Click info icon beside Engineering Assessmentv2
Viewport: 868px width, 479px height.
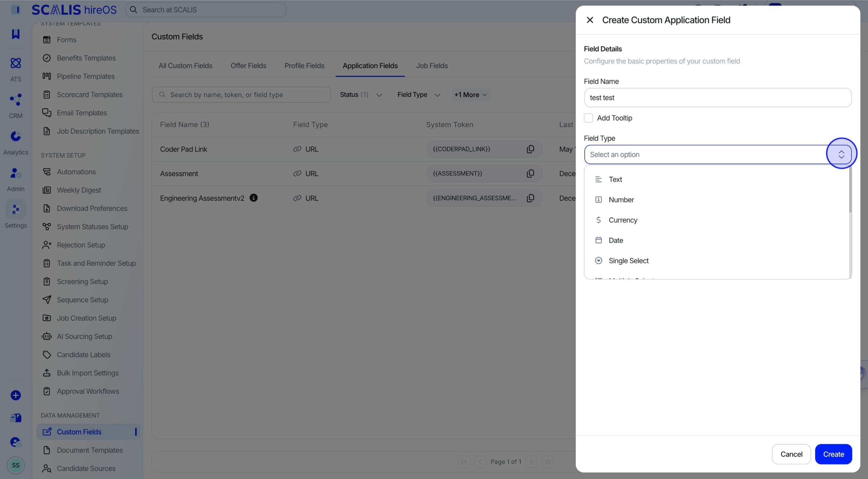[253, 198]
